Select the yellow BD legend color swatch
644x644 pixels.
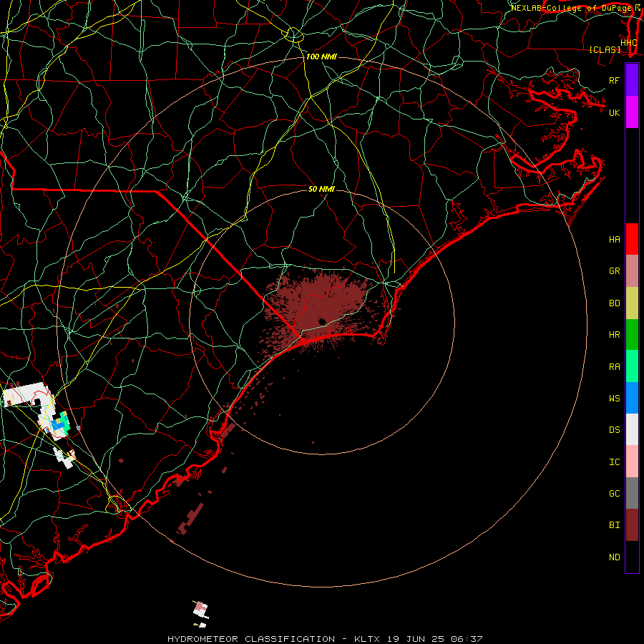(x=632, y=303)
